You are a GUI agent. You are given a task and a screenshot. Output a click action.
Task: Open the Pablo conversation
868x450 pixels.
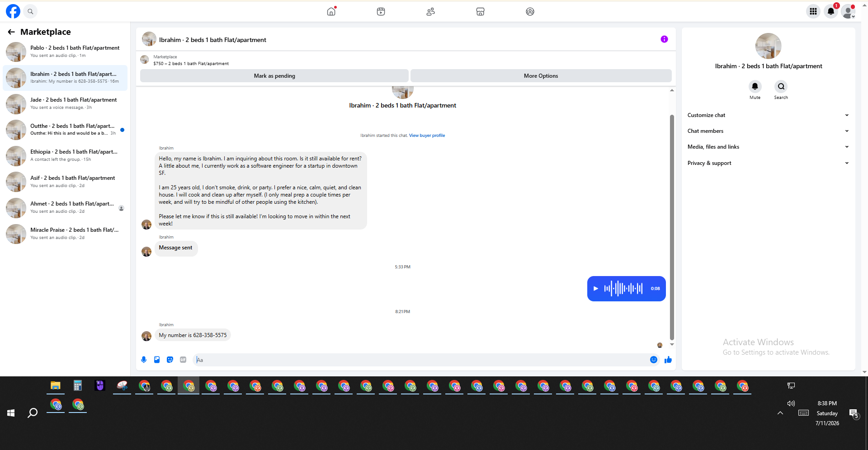click(x=65, y=52)
